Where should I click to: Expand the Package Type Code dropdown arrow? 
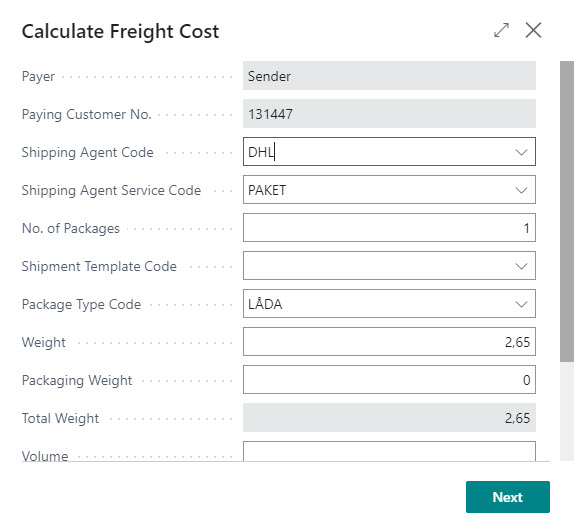[521, 304]
